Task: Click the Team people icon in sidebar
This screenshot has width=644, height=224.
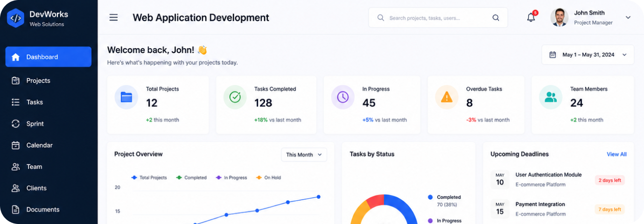Action: coord(15,167)
